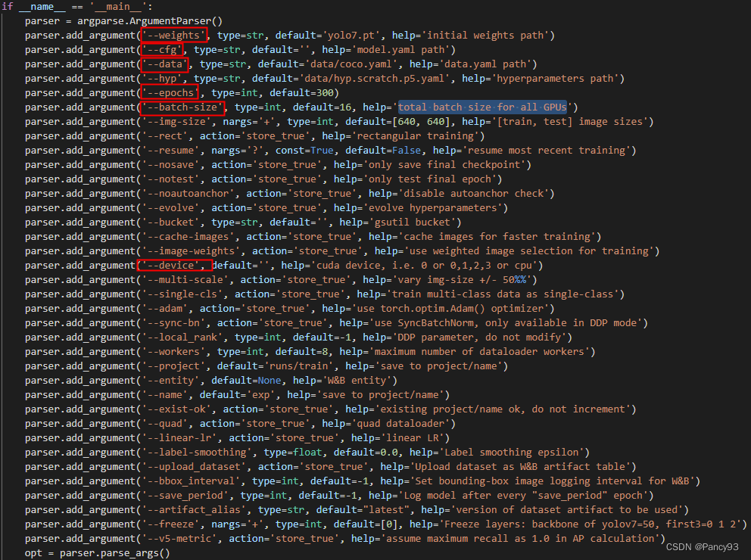Click highlighted text 'total batch size for all GPUs'
The height and width of the screenshot is (560, 751).
pos(482,107)
